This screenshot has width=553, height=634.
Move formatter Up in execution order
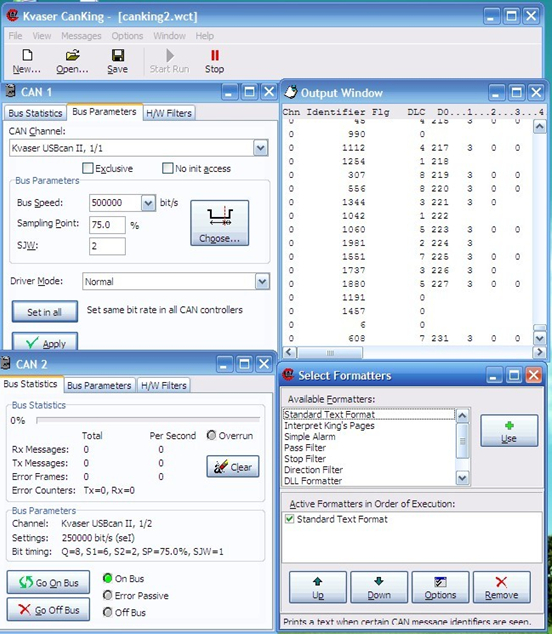(x=318, y=587)
